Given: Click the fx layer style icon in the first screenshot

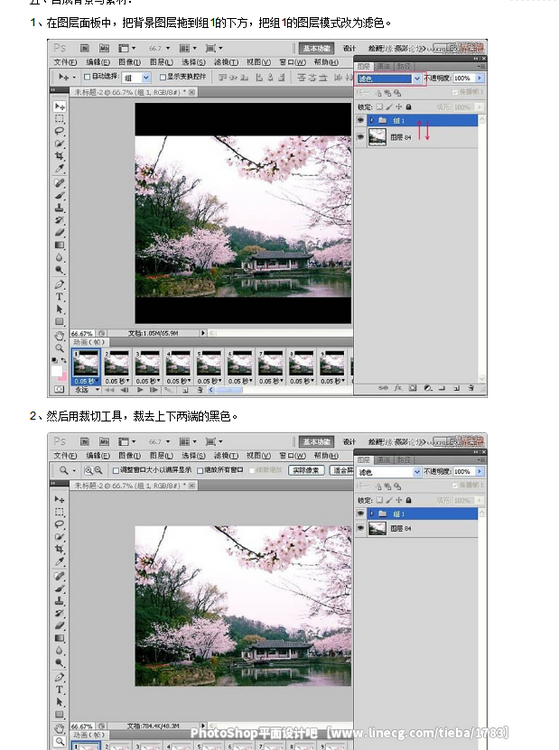Looking at the screenshot, I should (398, 388).
